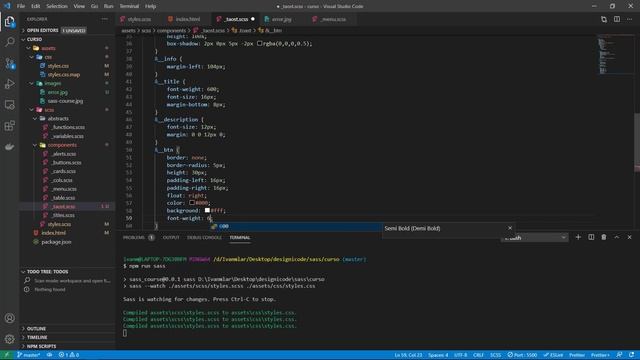Open notifications bell in status bar
The image size is (640, 360).
pyautogui.click(x=631, y=355)
